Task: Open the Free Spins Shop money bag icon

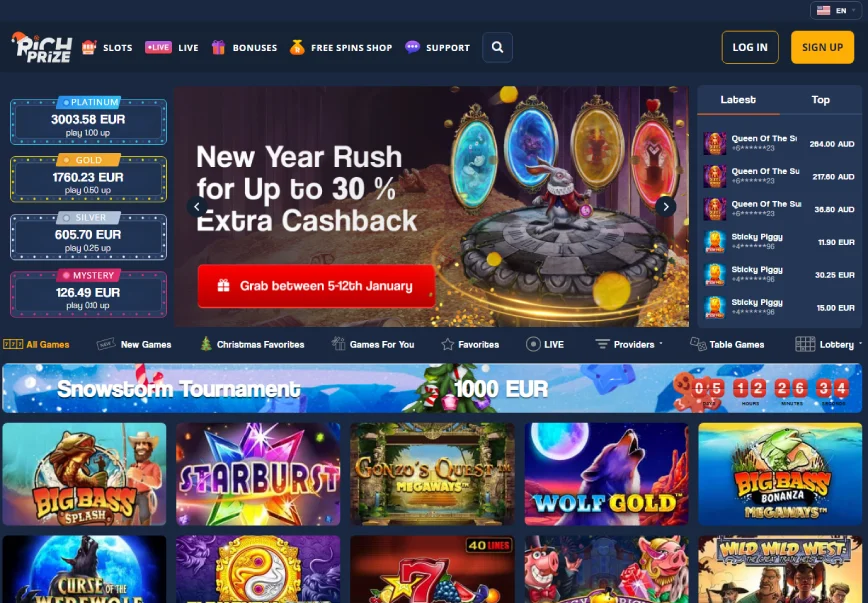Action: [297, 48]
